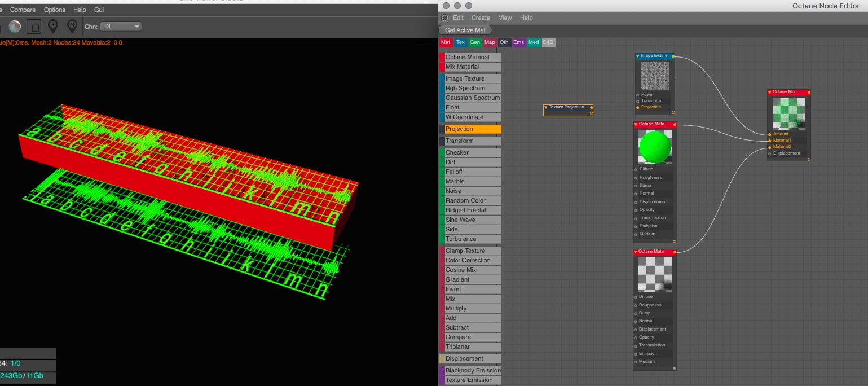The image size is (868, 386).
Task: Open the Options menu in Live Viewer
Action: pos(55,10)
